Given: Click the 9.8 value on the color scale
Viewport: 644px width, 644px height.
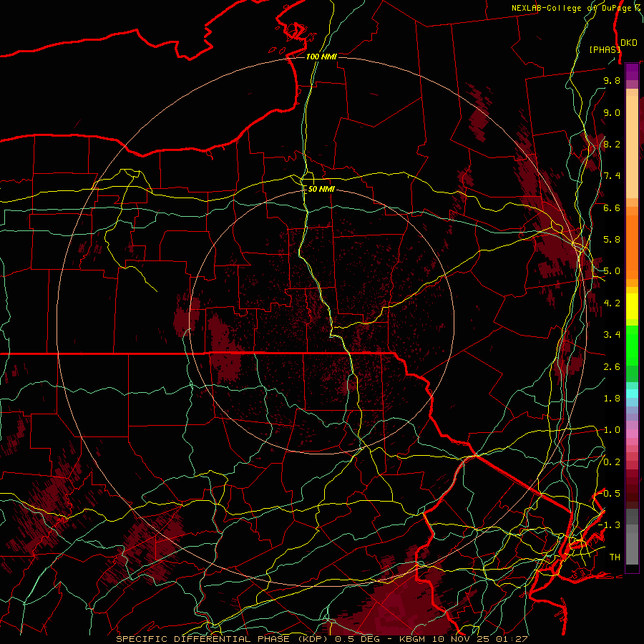Looking at the screenshot, I should [x=612, y=80].
